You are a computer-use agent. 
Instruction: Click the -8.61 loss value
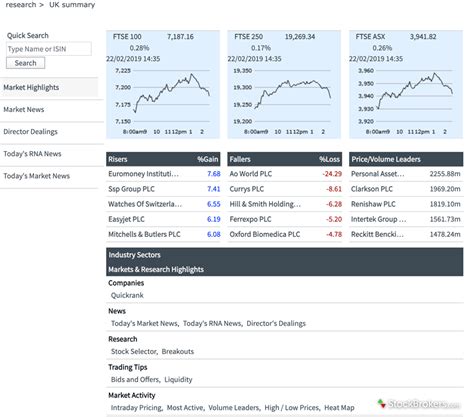(x=334, y=189)
